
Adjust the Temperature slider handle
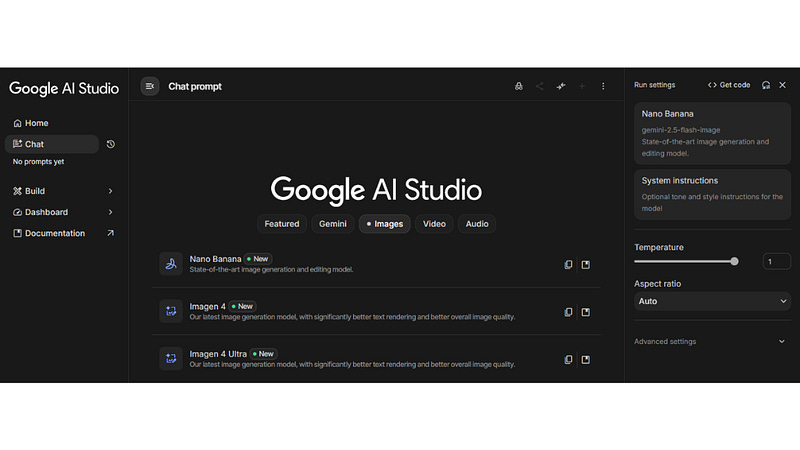pyautogui.click(x=734, y=261)
